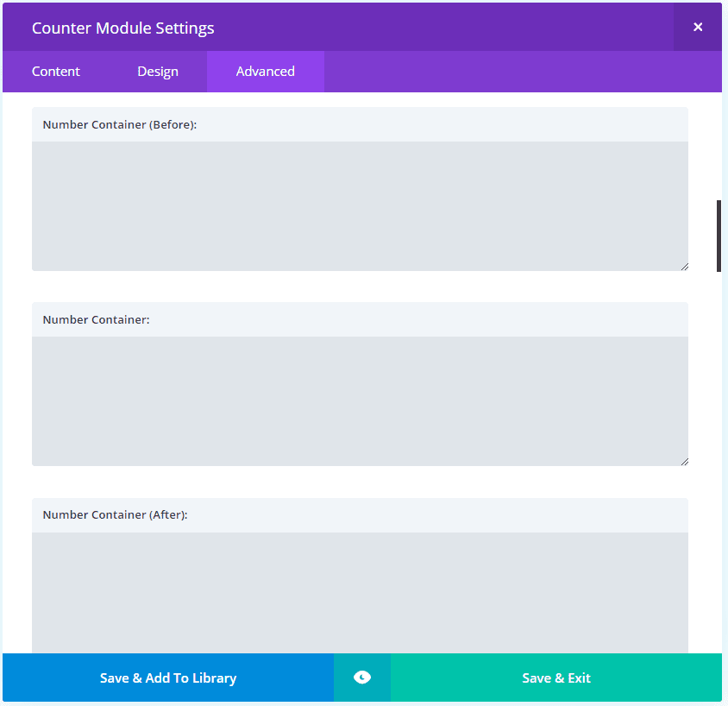Viewport: 728px width, 706px height.
Task: Focus the Number Container (After) text area
Action: (360, 592)
